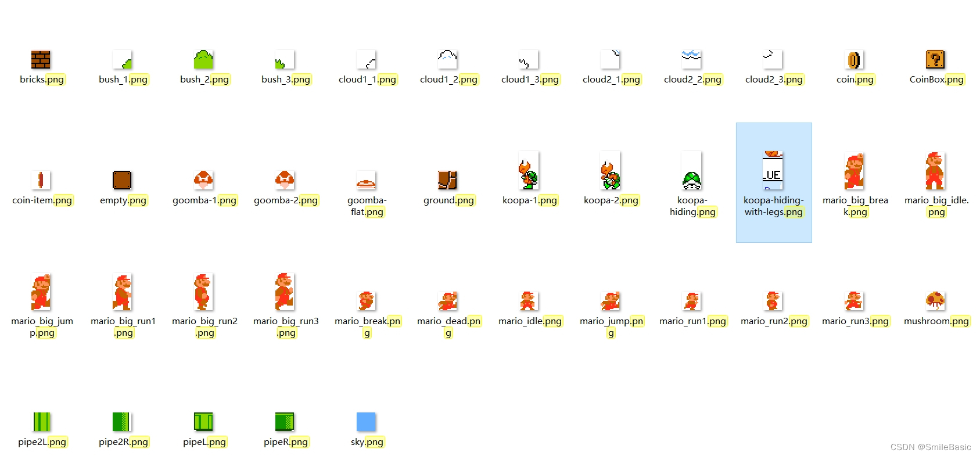Select the koopa-1.png sprite icon
The height and width of the screenshot is (456, 980).
point(529,171)
